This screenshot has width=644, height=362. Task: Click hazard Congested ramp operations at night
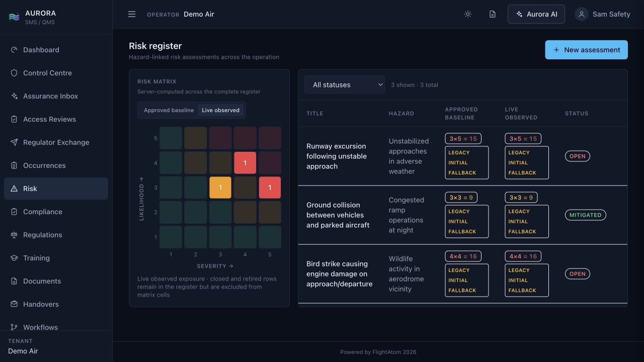(407, 215)
